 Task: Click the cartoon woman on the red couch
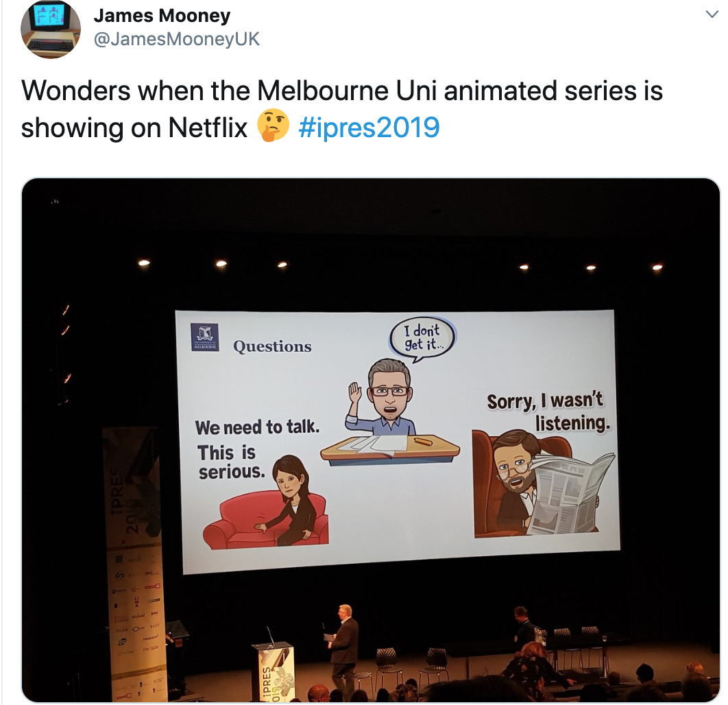[291, 499]
